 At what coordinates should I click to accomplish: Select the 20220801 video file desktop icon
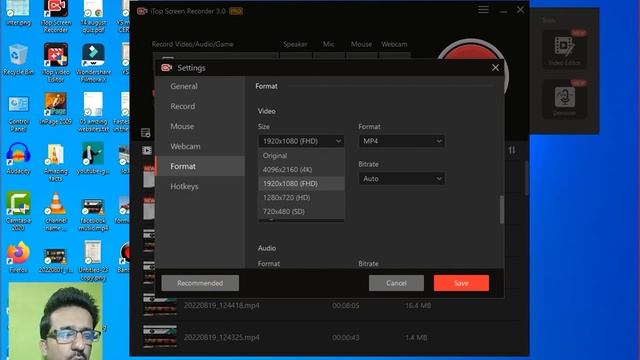(x=56, y=261)
